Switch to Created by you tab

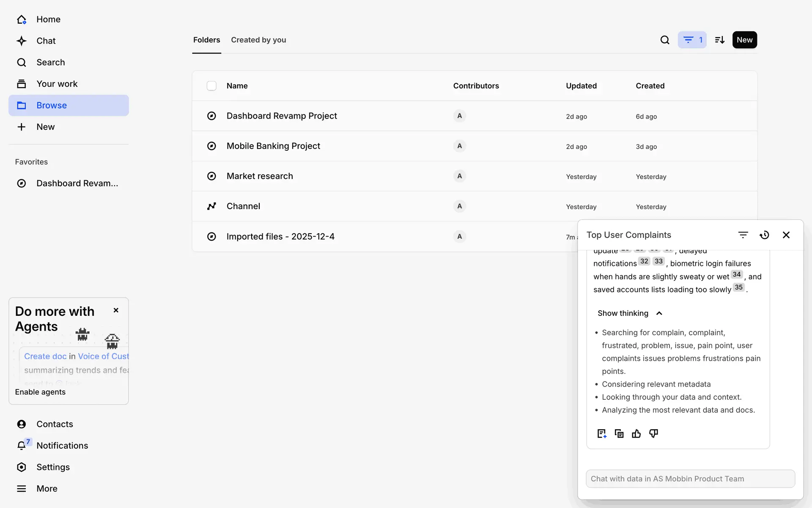click(x=258, y=40)
